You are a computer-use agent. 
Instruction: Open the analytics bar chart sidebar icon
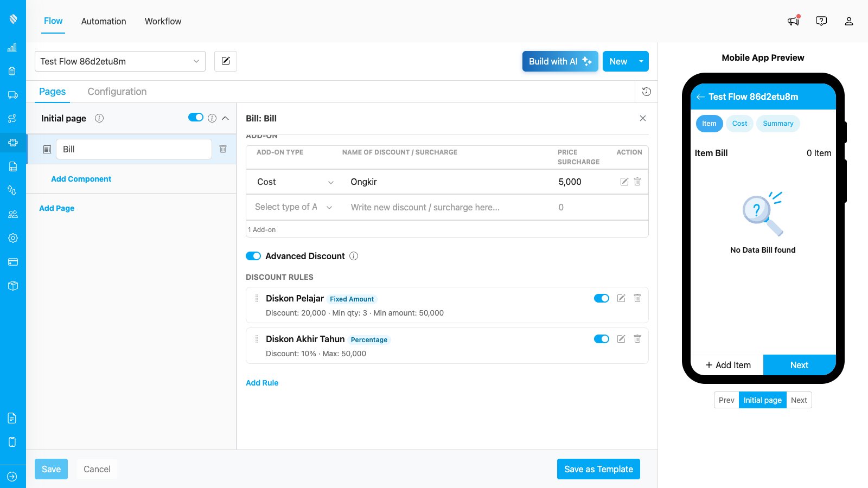(x=12, y=47)
